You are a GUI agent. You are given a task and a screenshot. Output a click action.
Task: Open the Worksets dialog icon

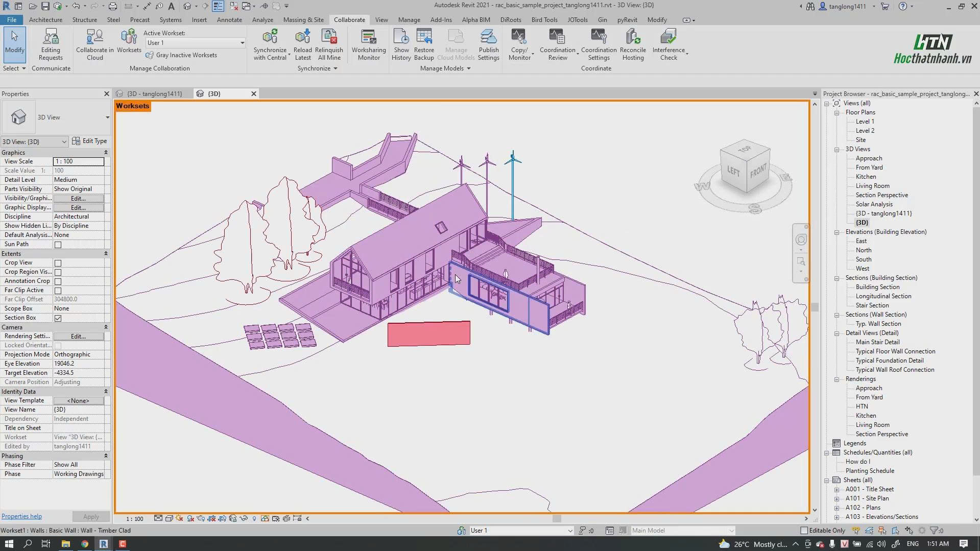click(x=129, y=37)
